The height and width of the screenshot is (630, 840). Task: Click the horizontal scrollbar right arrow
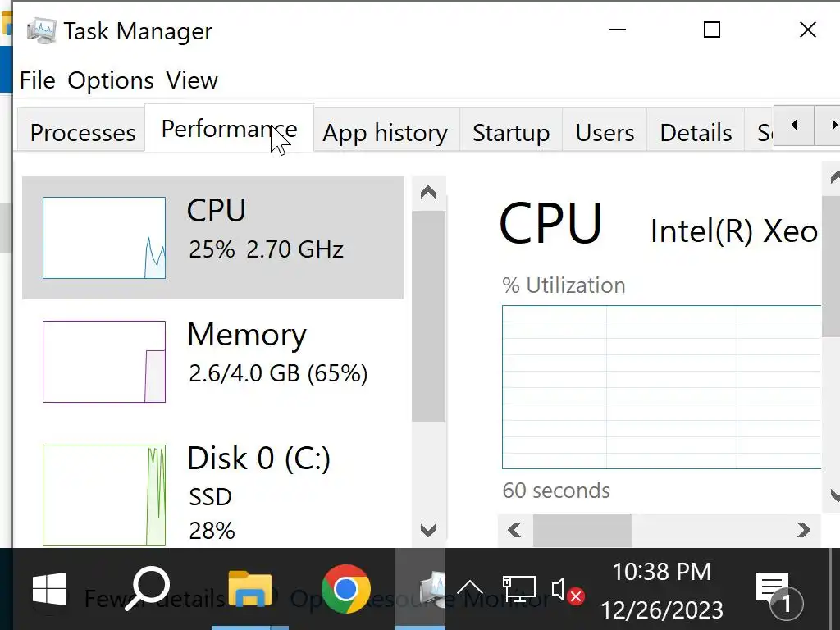[803, 530]
